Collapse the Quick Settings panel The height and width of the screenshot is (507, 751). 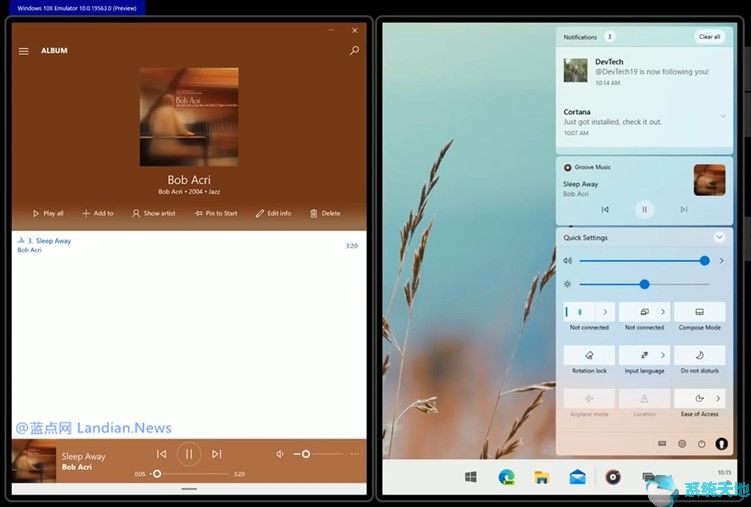coord(719,237)
